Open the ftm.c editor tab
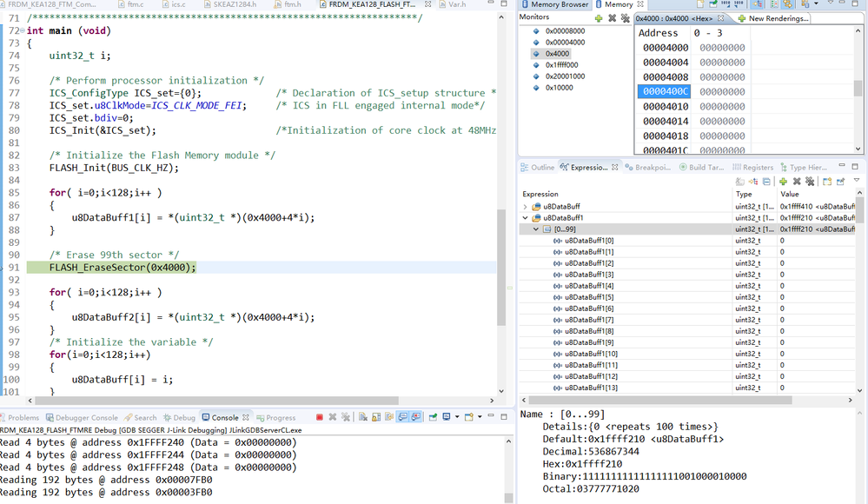The image size is (868, 504). [x=131, y=3]
